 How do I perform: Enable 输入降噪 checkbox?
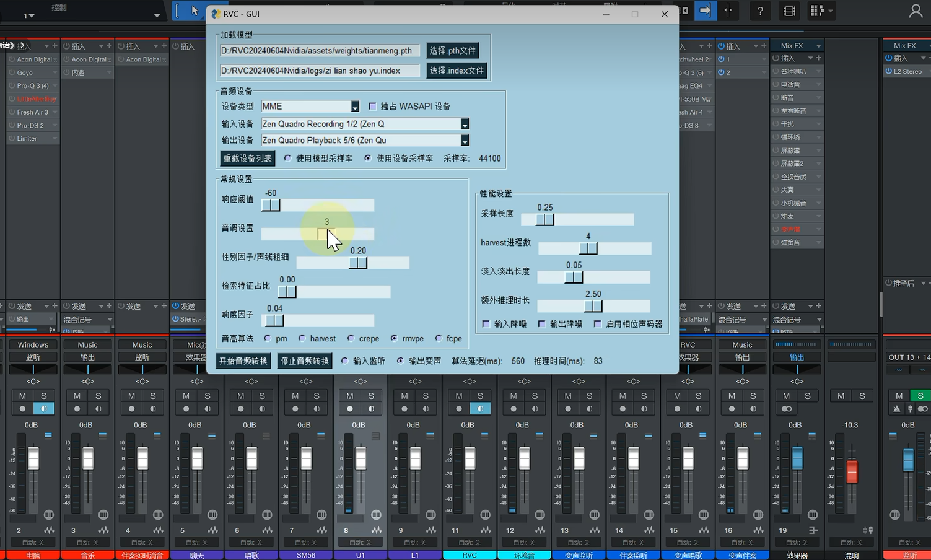point(486,324)
